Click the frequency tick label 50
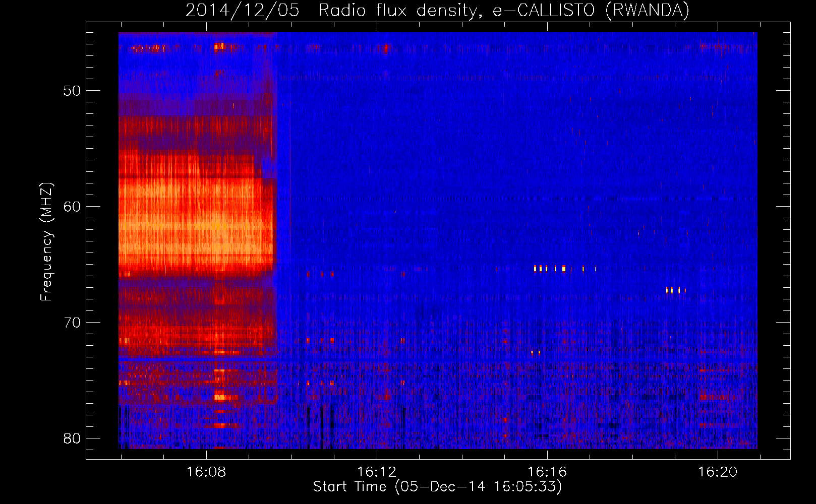Image resolution: width=816 pixels, height=504 pixels. pyautogui.click(x=72, y=91)
